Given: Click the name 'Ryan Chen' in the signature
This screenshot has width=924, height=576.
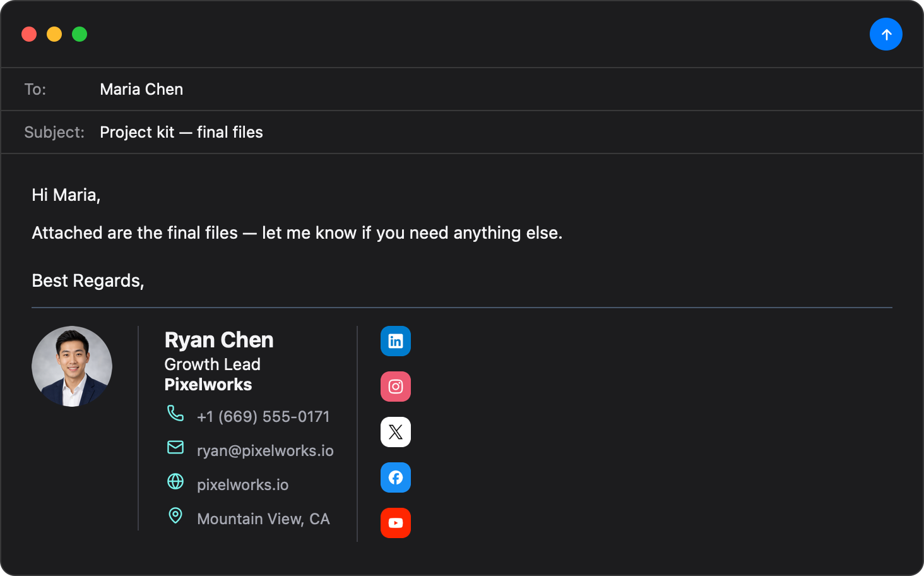Looking at the screenshot, I should click(x=219, y=340).
